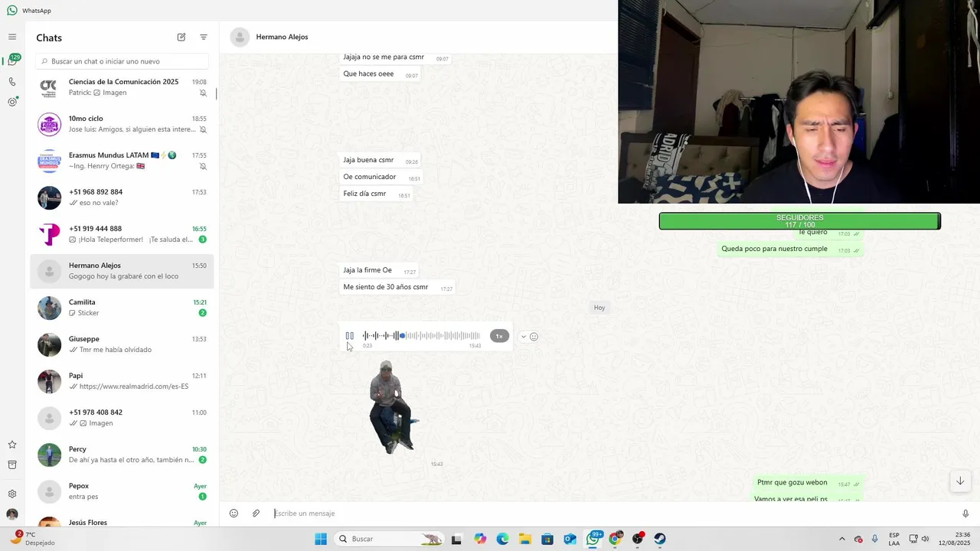Open Task View on the taskbar
980x551 pixels.
pyautogui.click(x=456, y=539)
